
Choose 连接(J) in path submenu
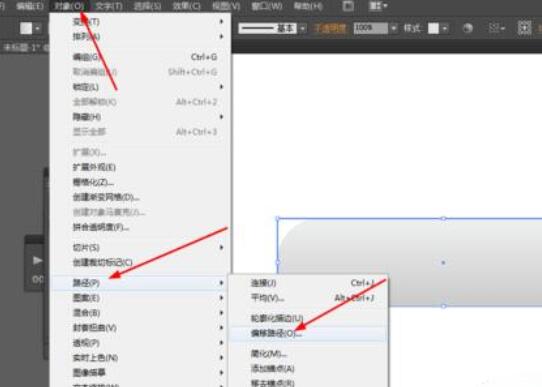click(x=308, y=283)
